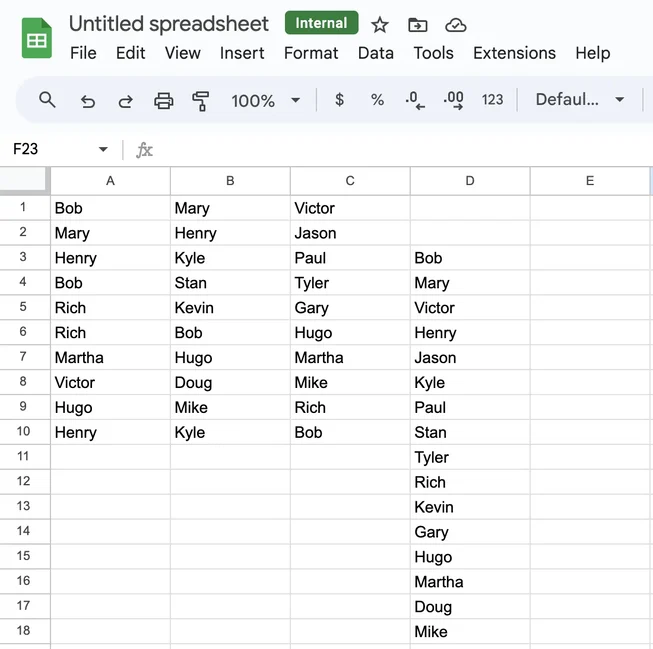Expand the Name Box dropdown arrow

coord(103,150)
